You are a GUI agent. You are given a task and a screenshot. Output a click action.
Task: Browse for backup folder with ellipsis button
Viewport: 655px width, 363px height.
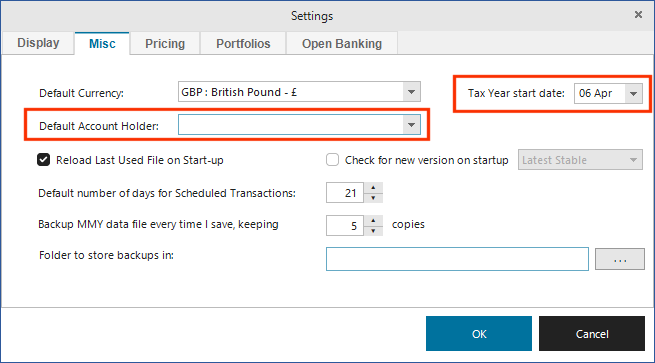point(620,259)
